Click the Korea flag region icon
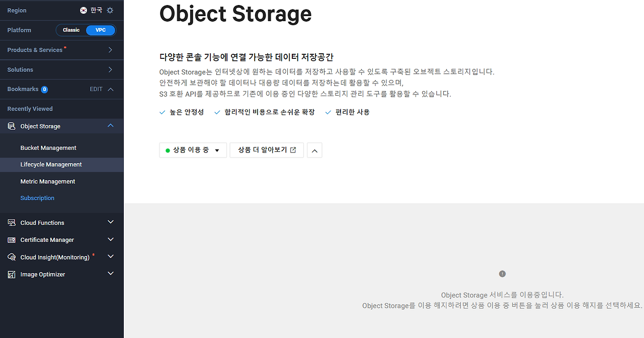Image resolution: width=644 pixels, height=338 pixels. pos(84,10)
